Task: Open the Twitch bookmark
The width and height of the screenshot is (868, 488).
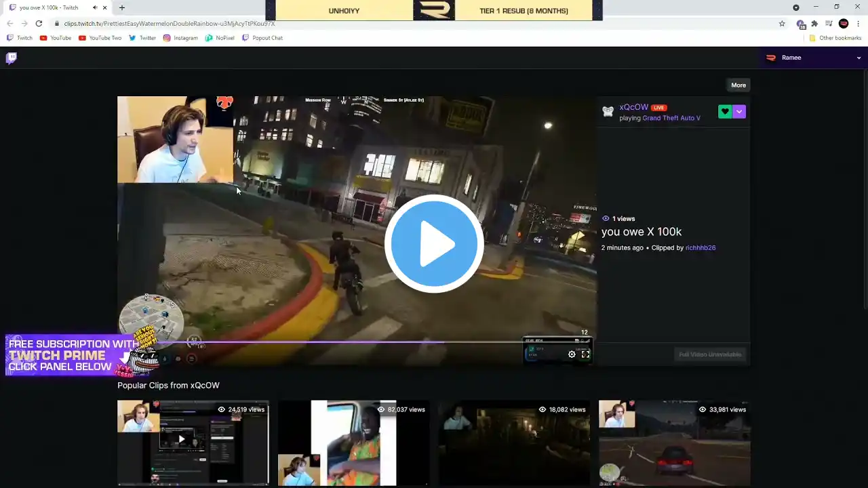Action: coord(20,38)
